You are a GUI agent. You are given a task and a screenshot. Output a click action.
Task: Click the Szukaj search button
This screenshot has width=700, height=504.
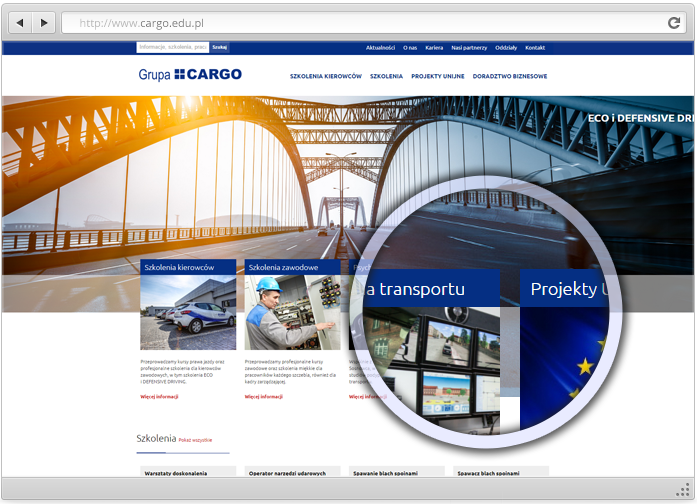tap(219, 47)
